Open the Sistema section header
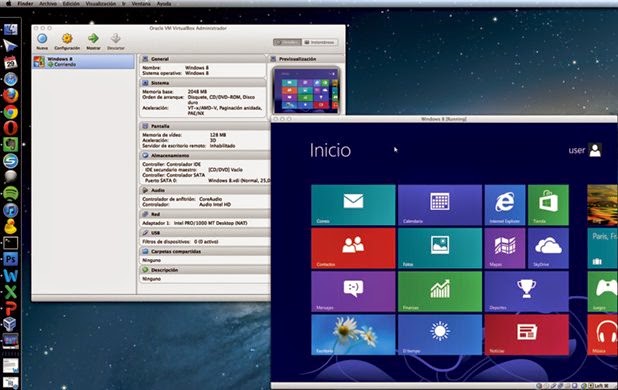The width and height of the screenshot is (618, 390). click(203, 83)
